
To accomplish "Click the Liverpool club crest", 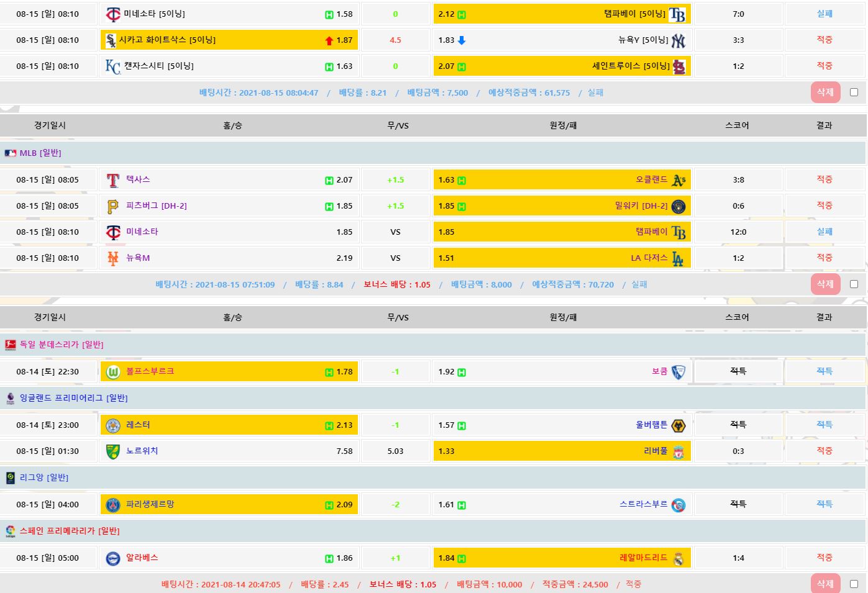I will point(678,451).
